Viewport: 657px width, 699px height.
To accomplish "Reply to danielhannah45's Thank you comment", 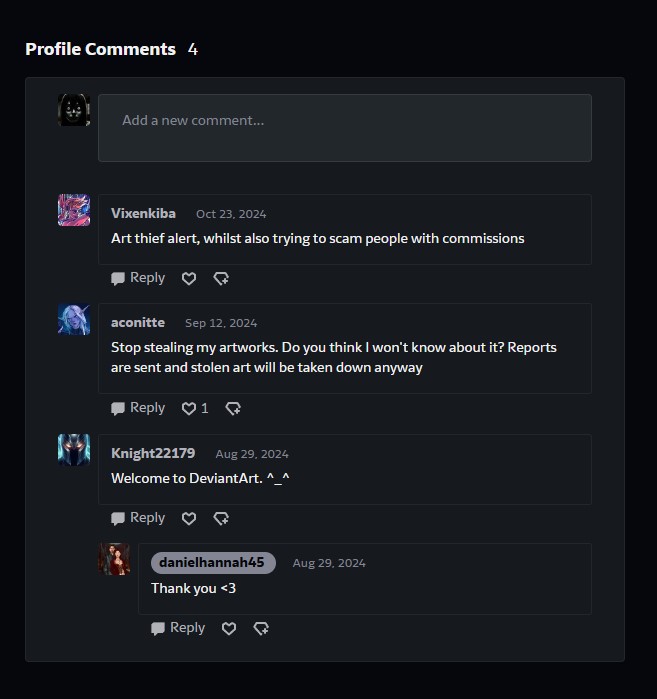I will 178,628.
